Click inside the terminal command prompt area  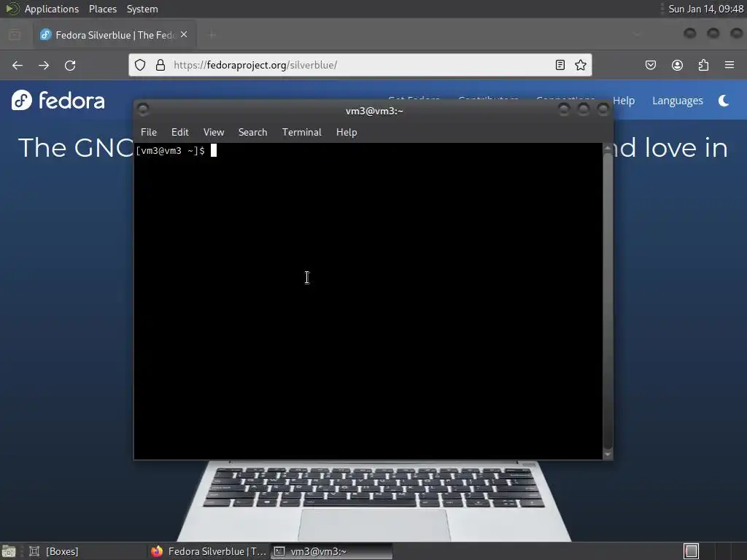tap(368, 301)
